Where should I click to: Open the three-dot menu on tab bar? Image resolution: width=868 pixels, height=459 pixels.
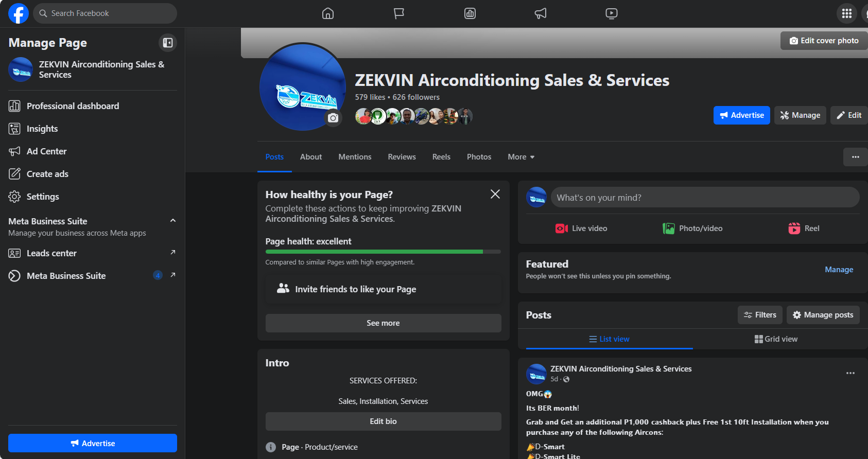click(856, 157)
